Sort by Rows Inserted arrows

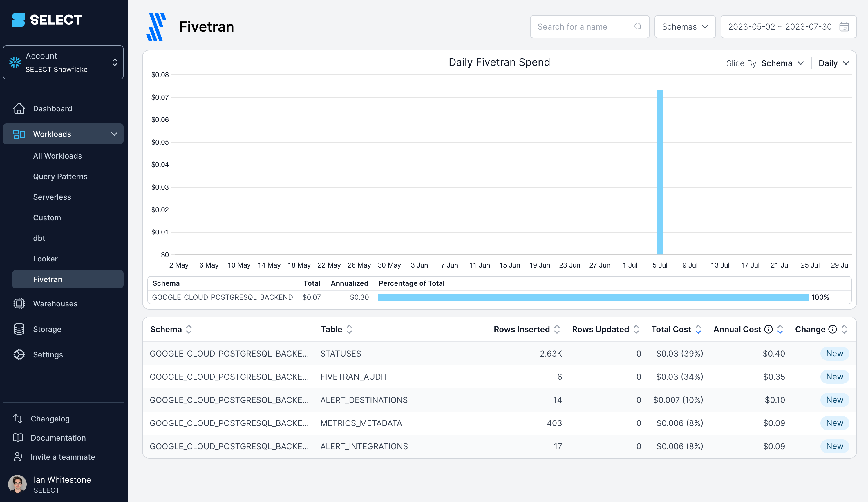click(x=557, y=329)
